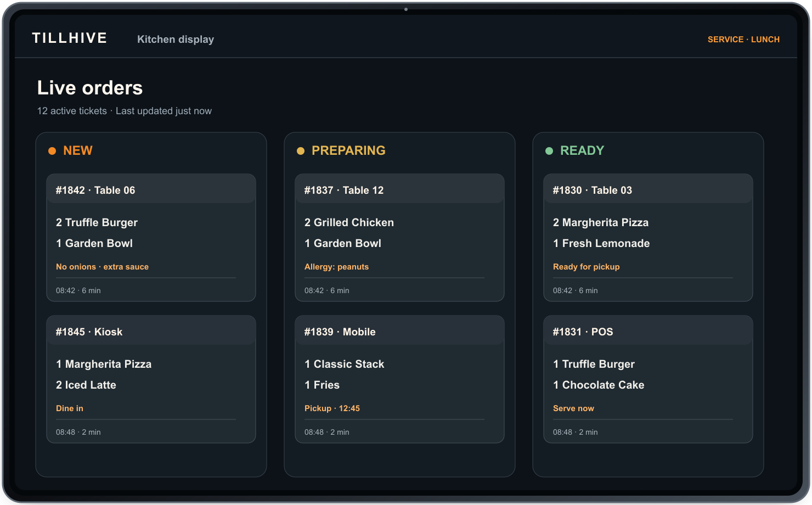
Task: Click the 12 active tickets status text
Action: (x=72, y=111)
